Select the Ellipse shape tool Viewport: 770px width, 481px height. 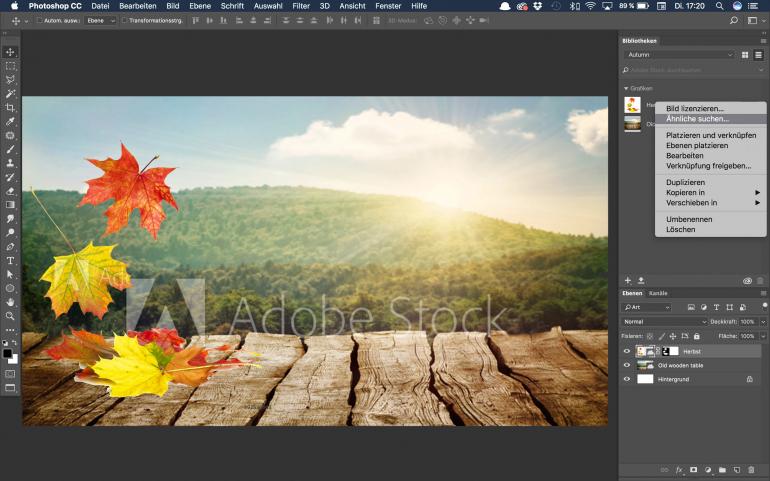tap(10, 288)
